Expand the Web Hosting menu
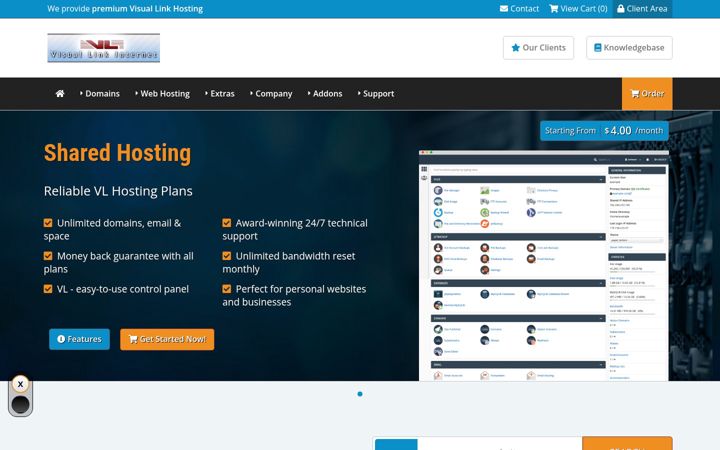This screenshot has height=450, width=720. (163, 94)
